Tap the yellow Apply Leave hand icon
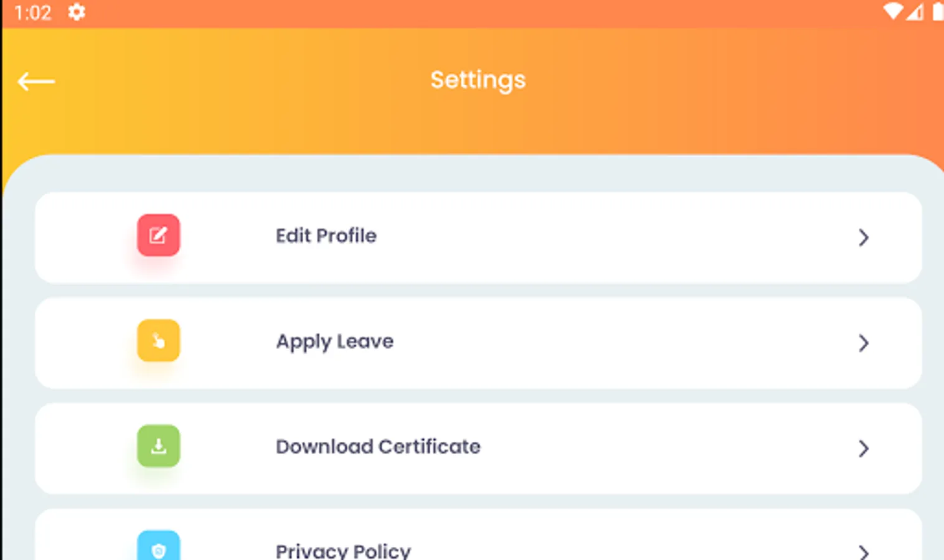Screen dimensions: 944x560 tap(158, 341)
